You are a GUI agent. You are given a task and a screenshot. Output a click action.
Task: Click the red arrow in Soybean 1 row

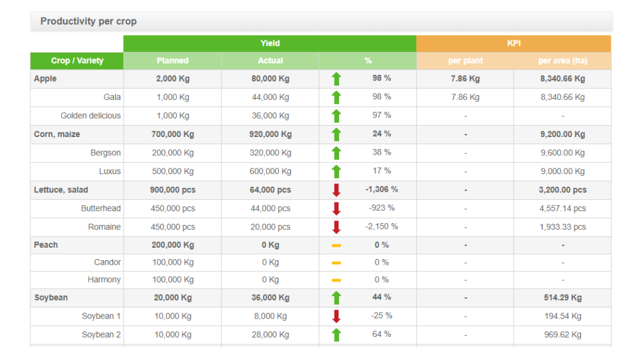coord(336,316)
